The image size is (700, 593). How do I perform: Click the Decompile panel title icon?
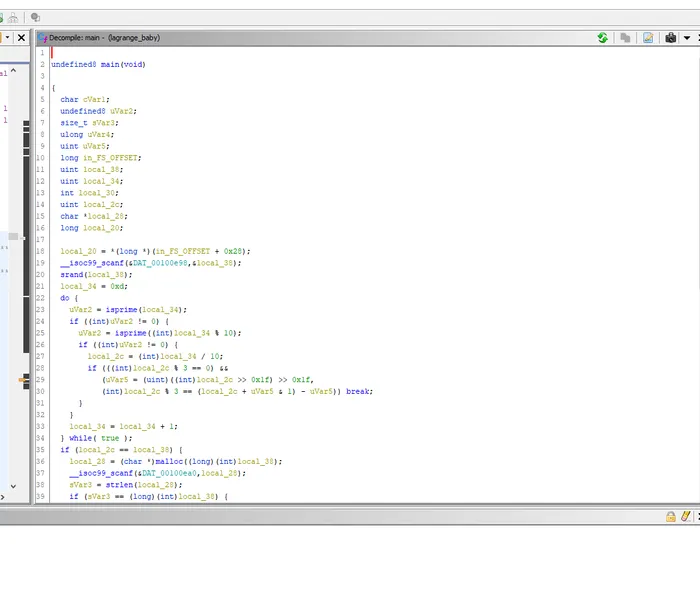point(42,37)
